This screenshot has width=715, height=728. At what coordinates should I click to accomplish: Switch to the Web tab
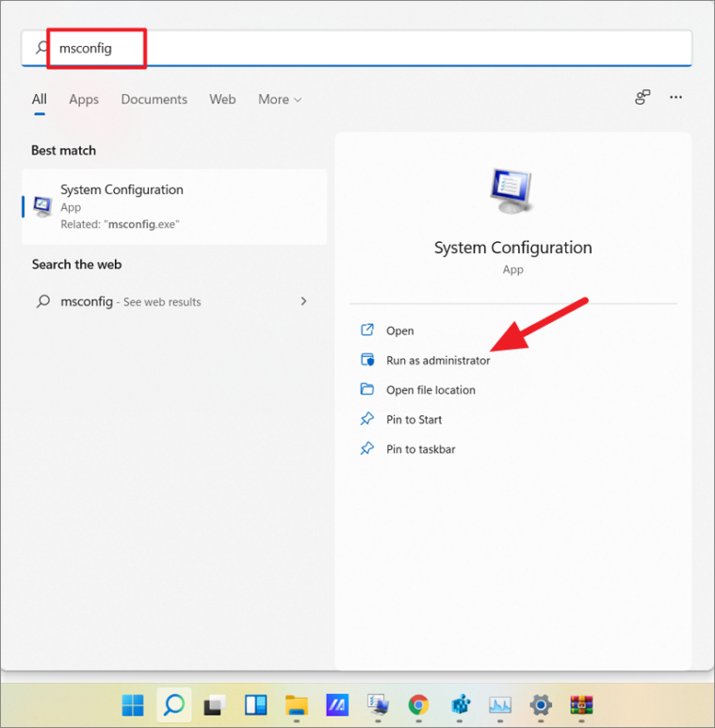[222, 99]
